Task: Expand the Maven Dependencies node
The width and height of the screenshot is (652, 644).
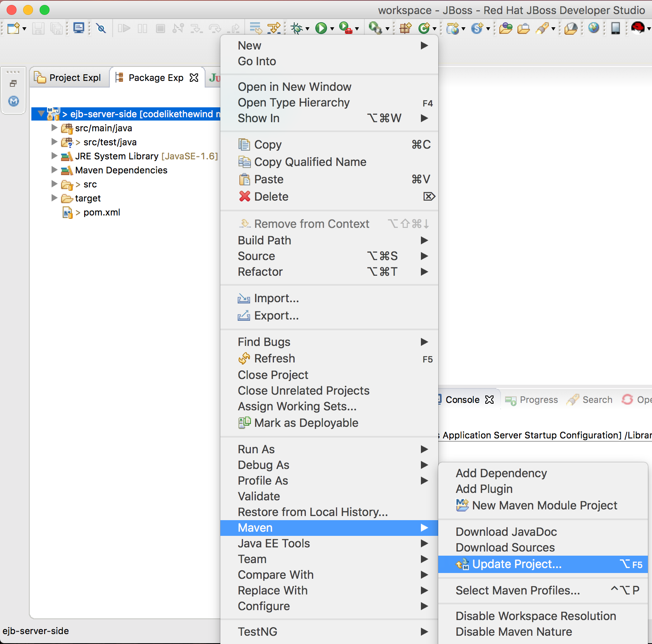Action: click(x=54, y=170)
